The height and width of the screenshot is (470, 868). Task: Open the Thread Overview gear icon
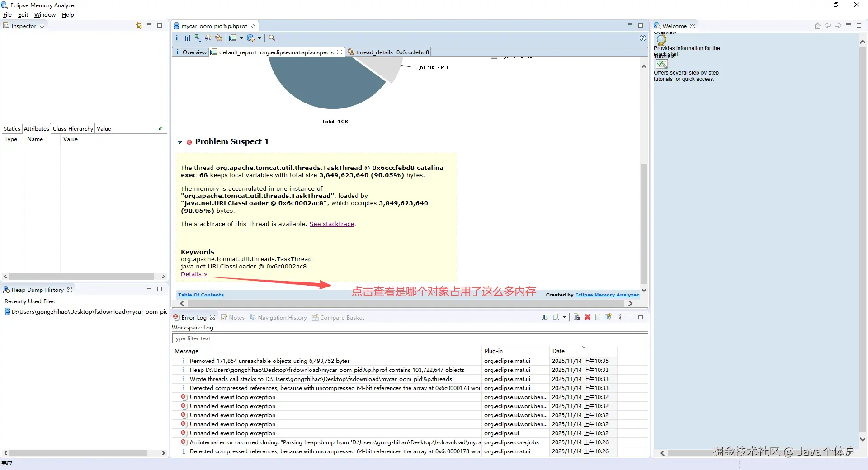(x=219, y=38)
